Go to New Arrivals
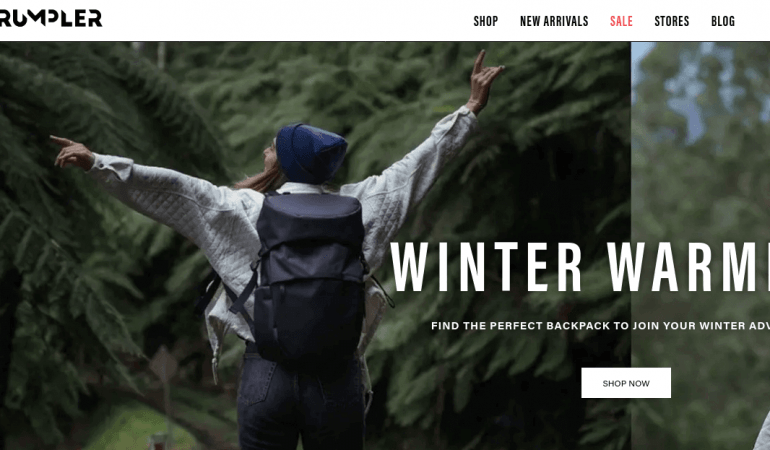This screenshot has width=770, height=450. pos(554,21)
